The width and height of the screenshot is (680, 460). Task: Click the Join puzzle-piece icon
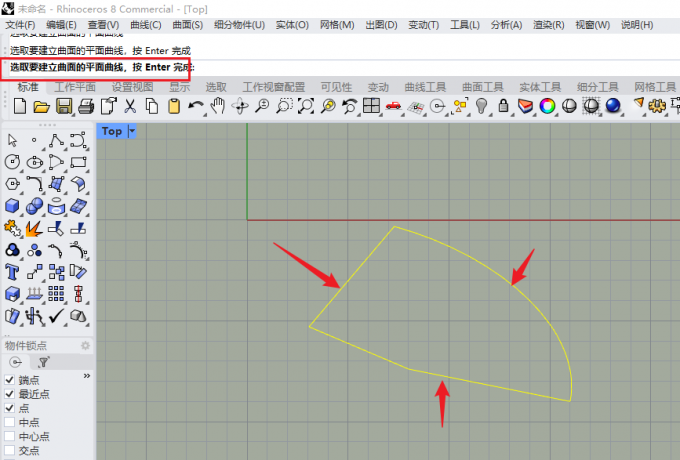[x=12, y=228]
